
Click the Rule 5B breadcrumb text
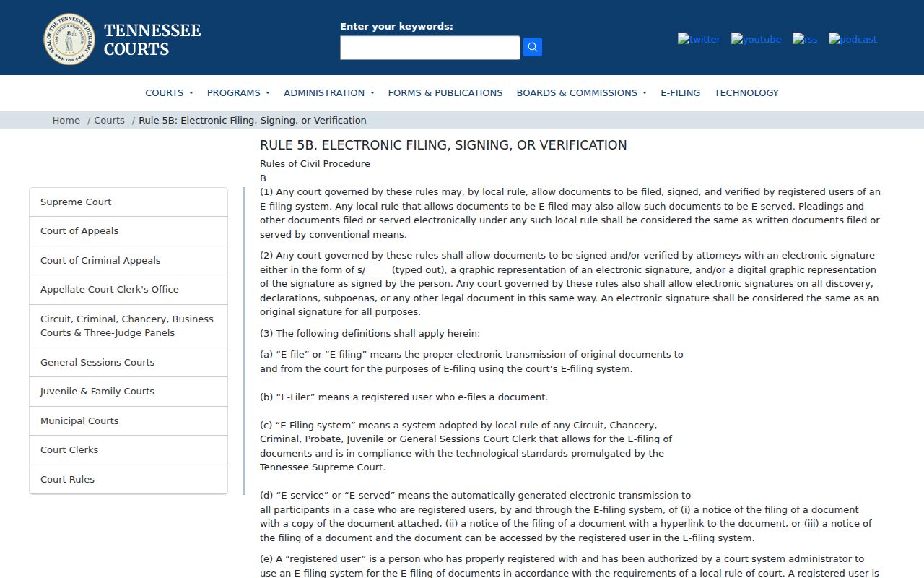click(x=253, y=120)
